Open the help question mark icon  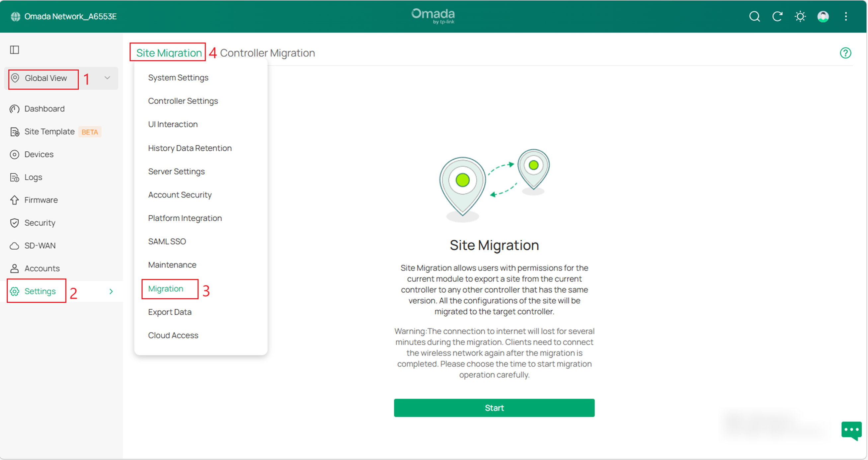(x=846, y=52)
